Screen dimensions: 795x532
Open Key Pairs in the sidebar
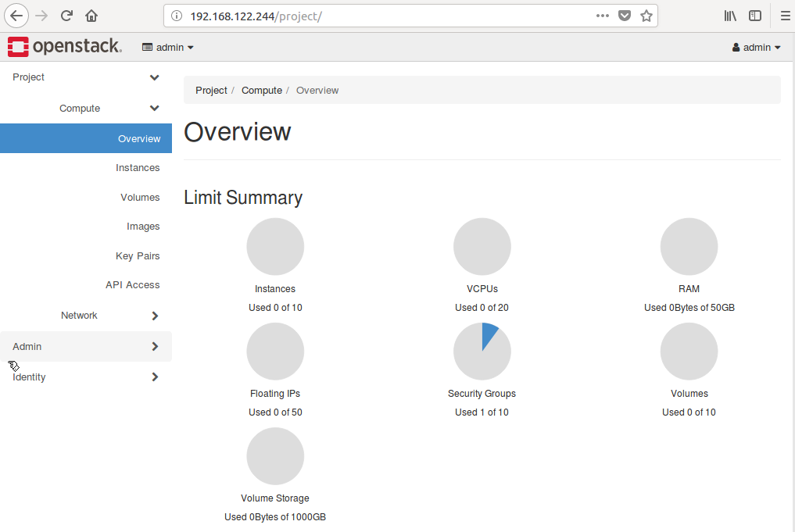tap(138, 256)
